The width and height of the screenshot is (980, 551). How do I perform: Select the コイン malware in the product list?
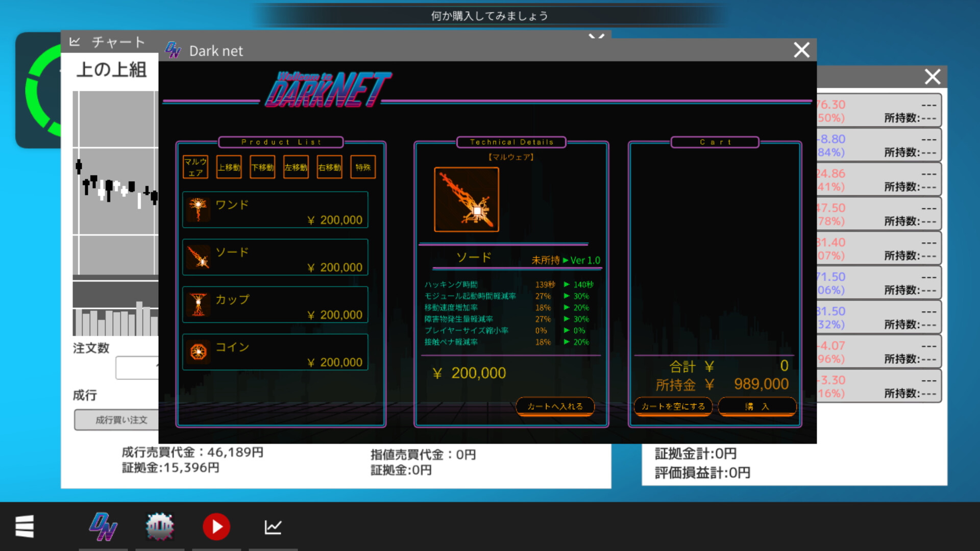(275, 352)
